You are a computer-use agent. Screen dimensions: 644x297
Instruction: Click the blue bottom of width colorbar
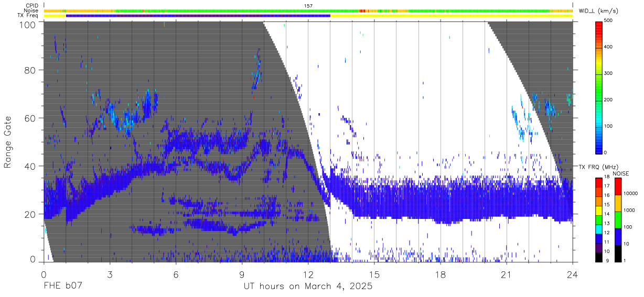(599, 147)
